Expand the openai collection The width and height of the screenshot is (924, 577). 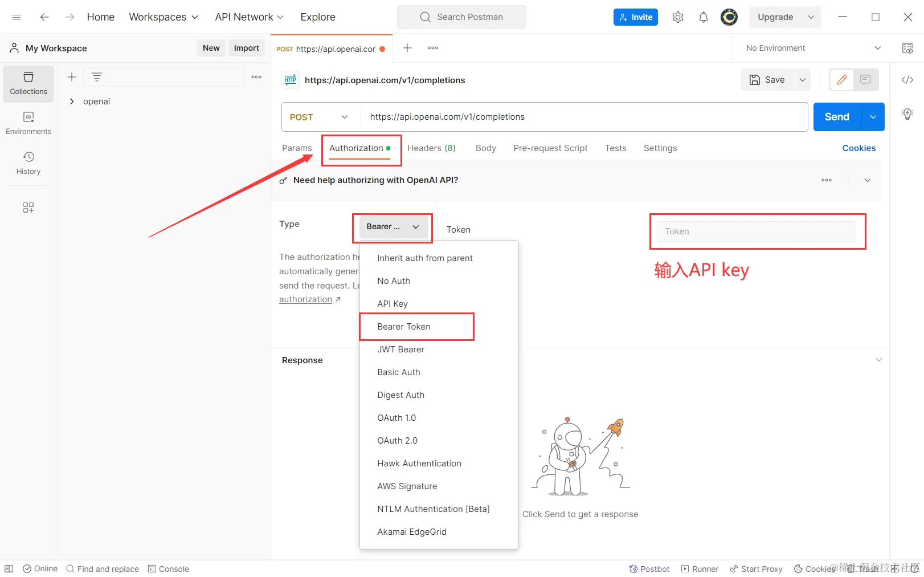tap(72, 101)
